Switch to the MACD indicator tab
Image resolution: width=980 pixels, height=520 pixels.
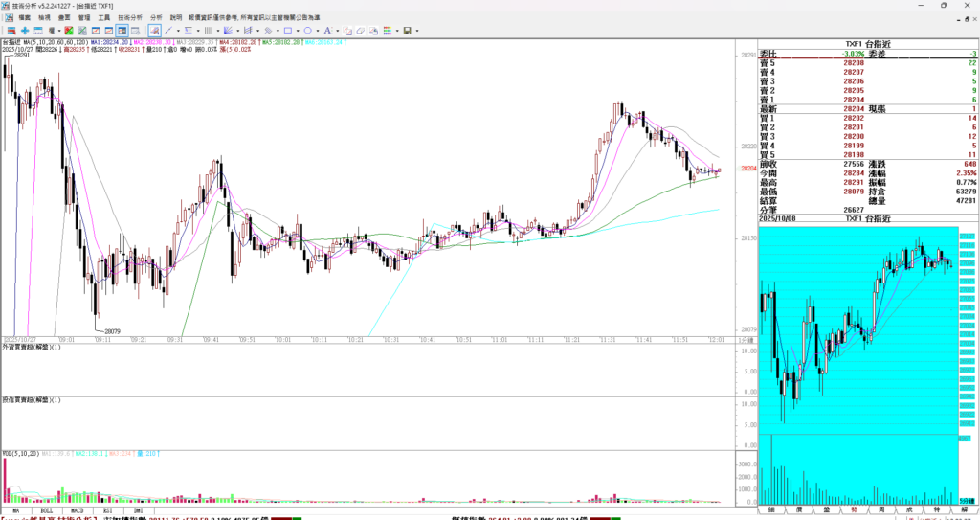pyautogui.click(x=77, y=512)
